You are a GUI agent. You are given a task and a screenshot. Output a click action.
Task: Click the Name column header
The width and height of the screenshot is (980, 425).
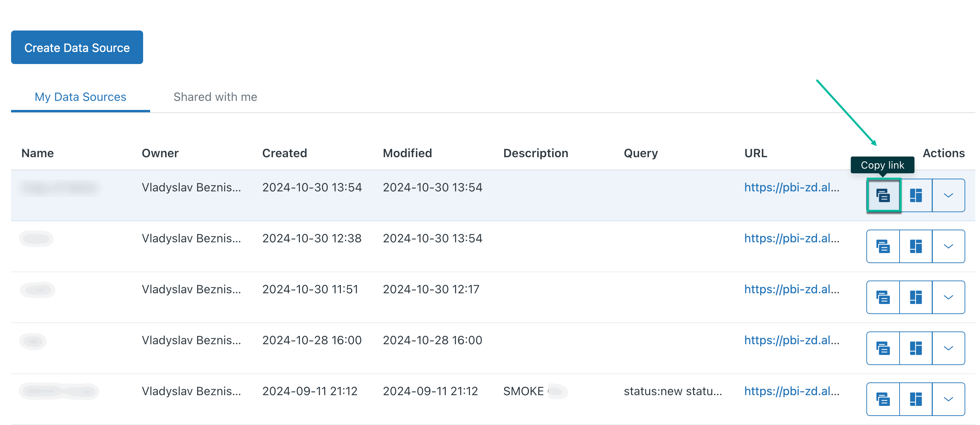(x=38, y=153)
